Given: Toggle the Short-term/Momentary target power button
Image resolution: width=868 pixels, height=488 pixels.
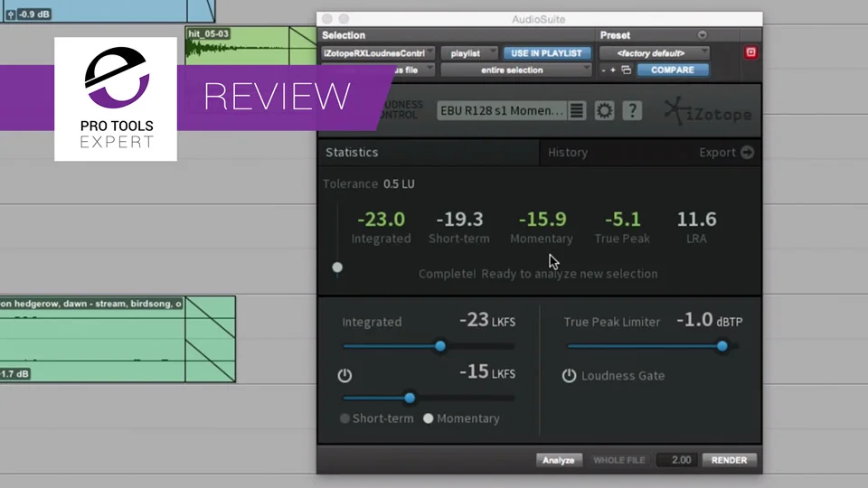Looking at the screenshot, I should point(344,376).
